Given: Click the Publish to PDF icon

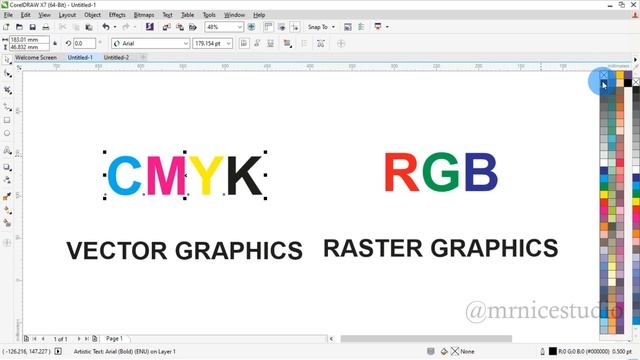Looking at the screenshot, I should [193, 27].
